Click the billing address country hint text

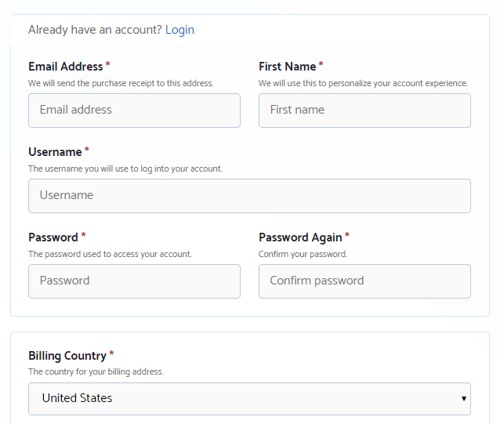(x=96, y=371)
